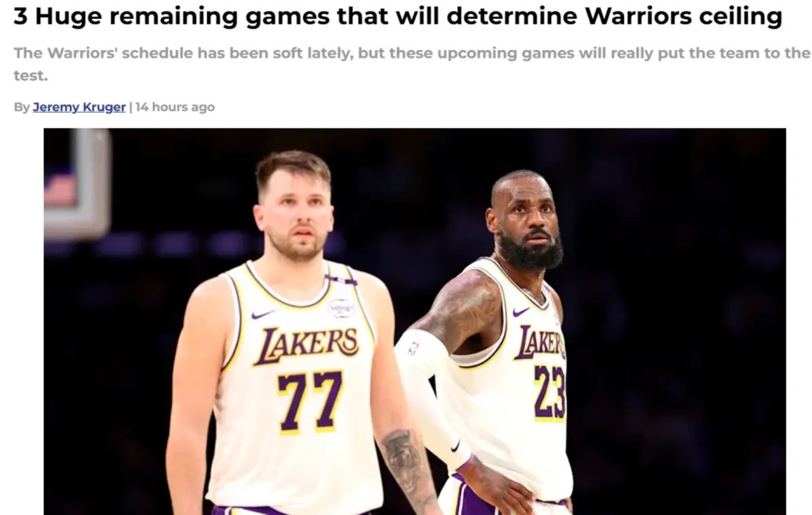Click the number 23 on the jersey
Screen dimensions: 812x515
[x=550, y=392]
